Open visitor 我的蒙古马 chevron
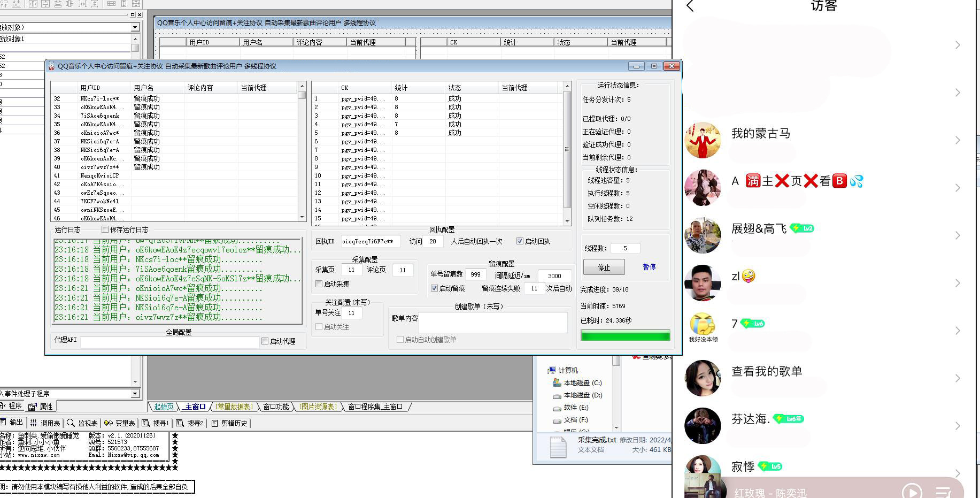Viewport: 980px width, 498px height. coord(958,140)
